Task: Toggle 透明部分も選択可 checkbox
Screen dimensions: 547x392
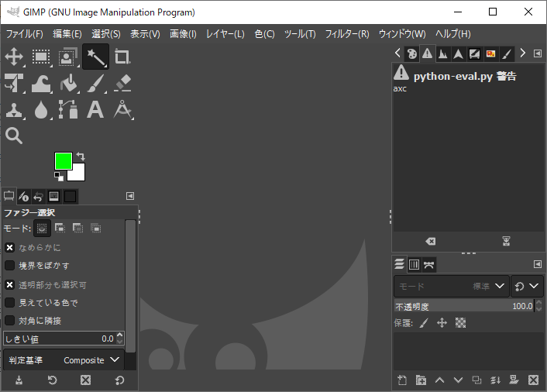Action: click(x=10, y=285)
